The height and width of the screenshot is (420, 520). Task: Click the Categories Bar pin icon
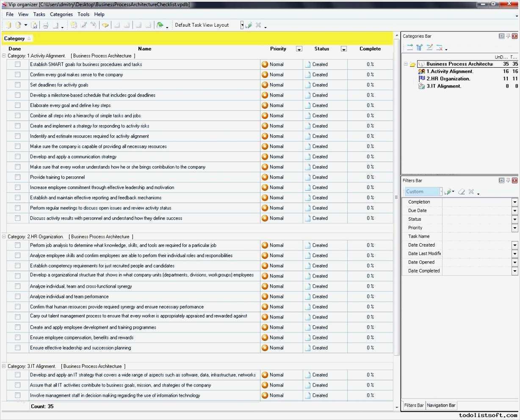[508, 36]
